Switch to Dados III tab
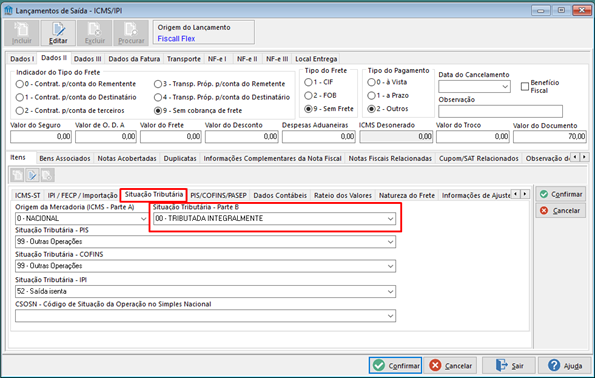Viewport: 595px width, 378px height. coord(87,59)
